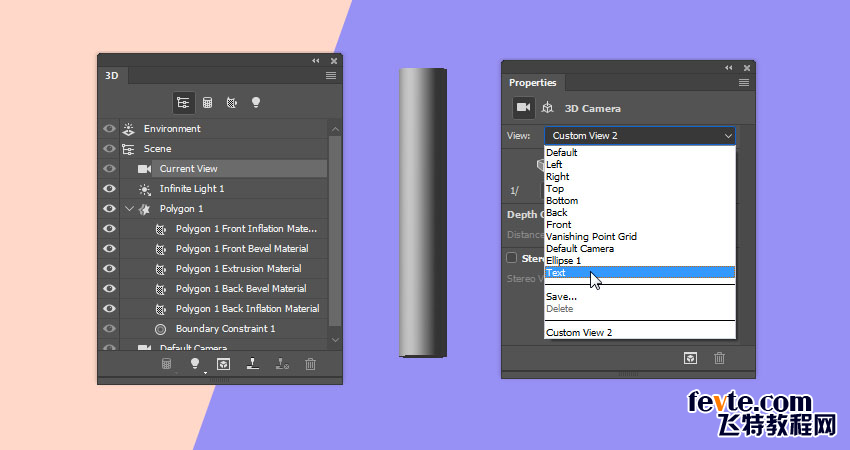Select the Current View row
This screenshot has width=850, height=450.
point(223,169)
